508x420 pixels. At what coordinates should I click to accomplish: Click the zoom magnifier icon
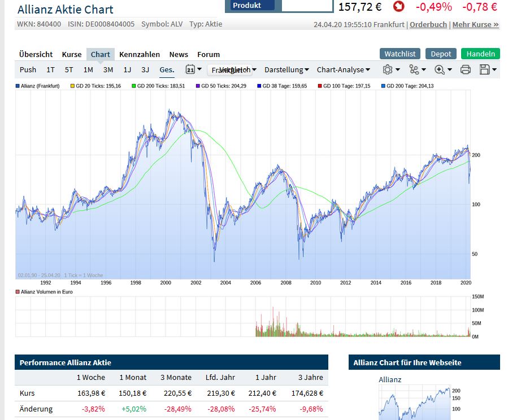[x=439, y=69]
